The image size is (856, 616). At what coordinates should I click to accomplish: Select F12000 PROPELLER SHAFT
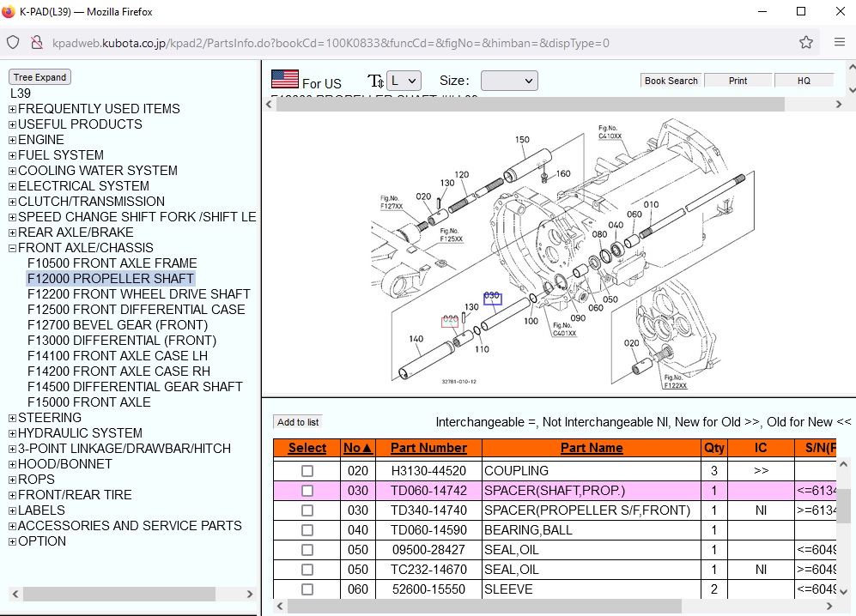tap(110, 278)
